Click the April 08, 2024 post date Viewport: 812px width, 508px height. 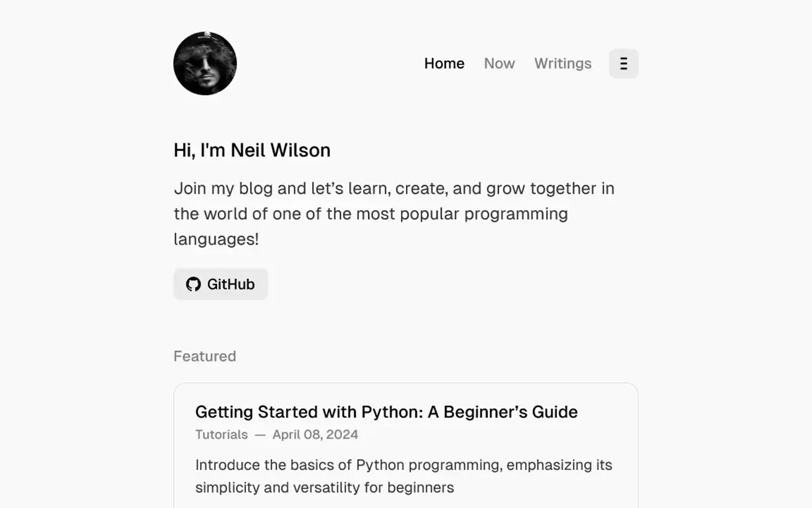pos(315,435)
